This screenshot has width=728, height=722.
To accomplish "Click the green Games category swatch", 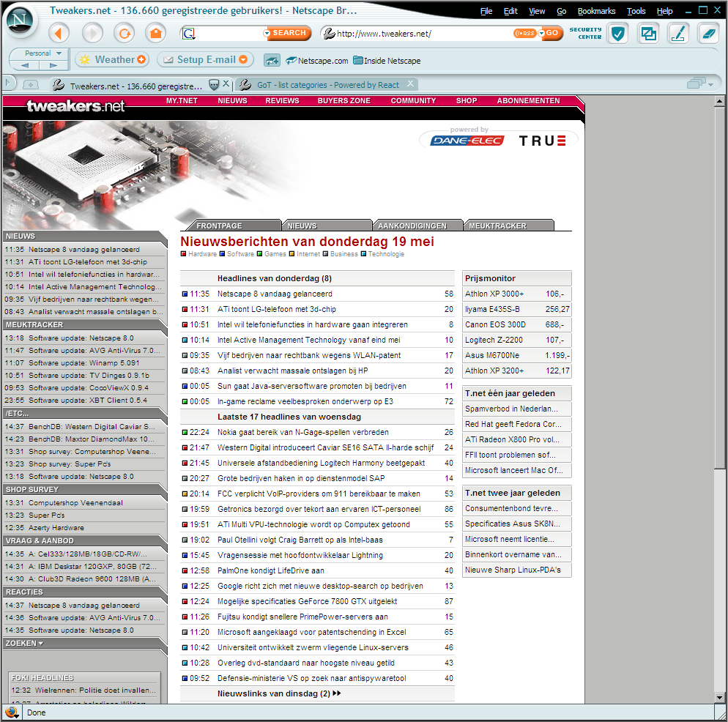I will [259, 254].
